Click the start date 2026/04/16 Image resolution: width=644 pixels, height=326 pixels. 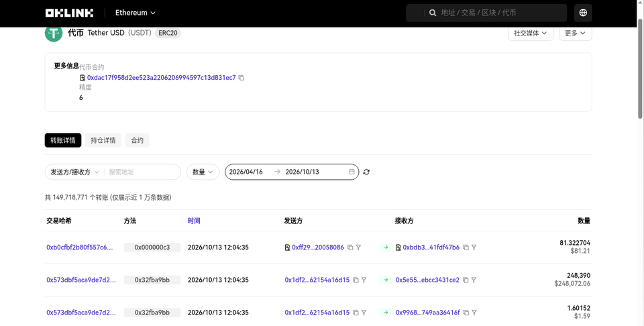(246, 172)
